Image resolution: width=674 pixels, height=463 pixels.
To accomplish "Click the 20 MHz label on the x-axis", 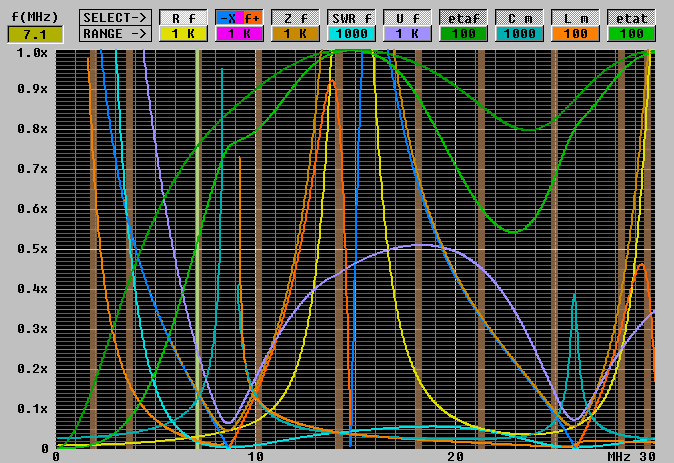I will pyautogui.click(x=455, y=457).
